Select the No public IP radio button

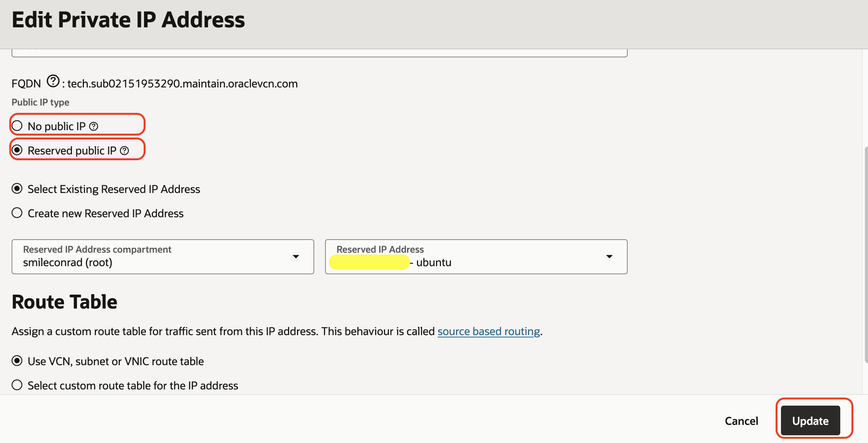point(17,126)
